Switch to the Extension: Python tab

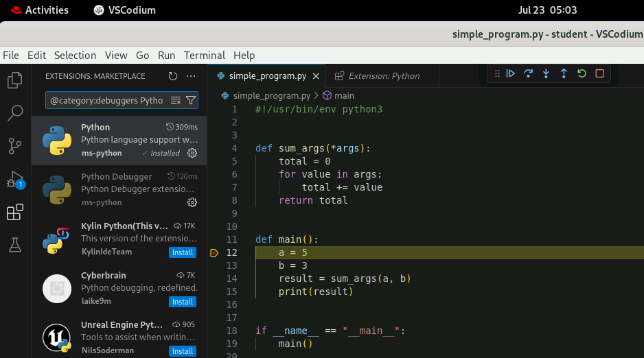(383, 76)
